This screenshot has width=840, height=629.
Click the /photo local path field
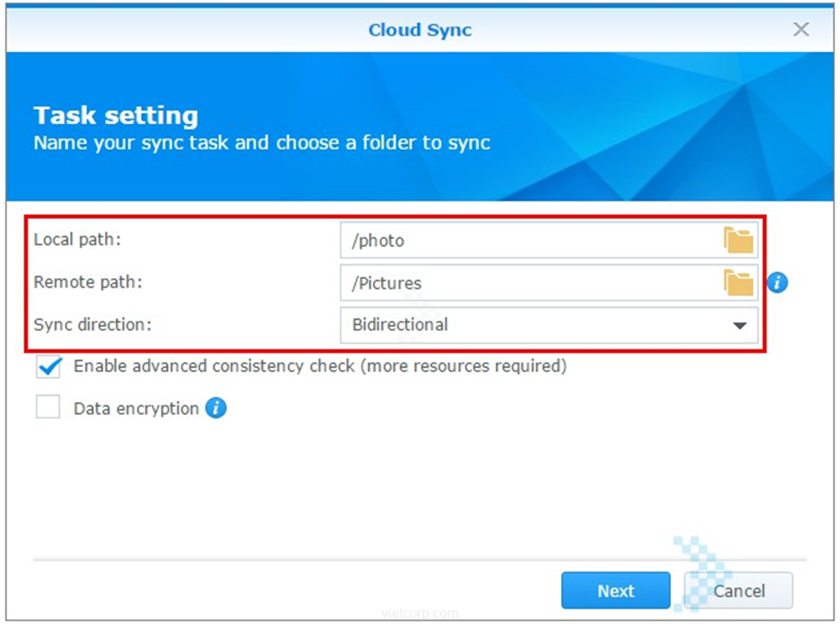pos(529,241)
